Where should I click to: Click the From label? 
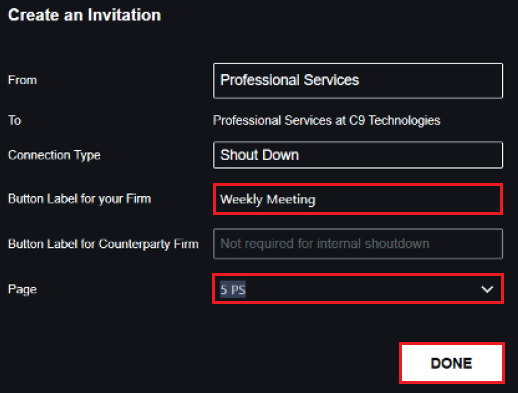[22, 80]
